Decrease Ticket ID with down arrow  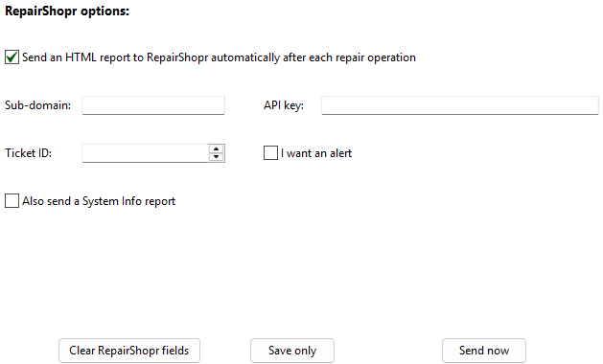click(217, 157)
